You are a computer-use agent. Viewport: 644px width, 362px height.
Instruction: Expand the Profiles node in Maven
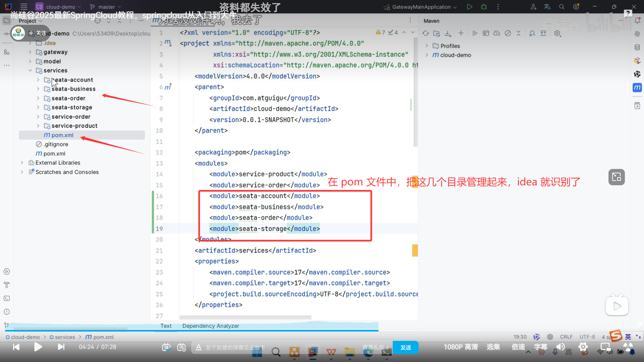(427, 46)
